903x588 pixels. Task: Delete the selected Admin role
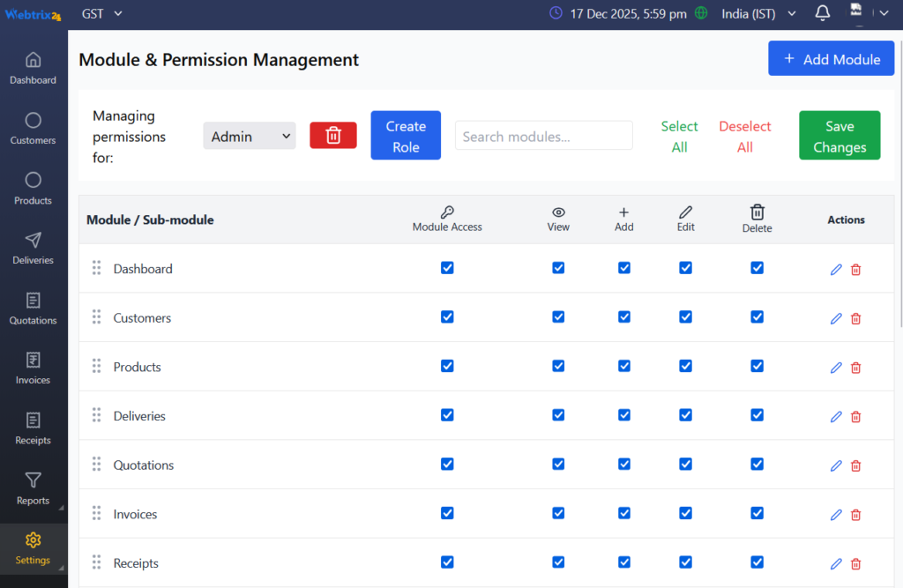pos(332,136)
